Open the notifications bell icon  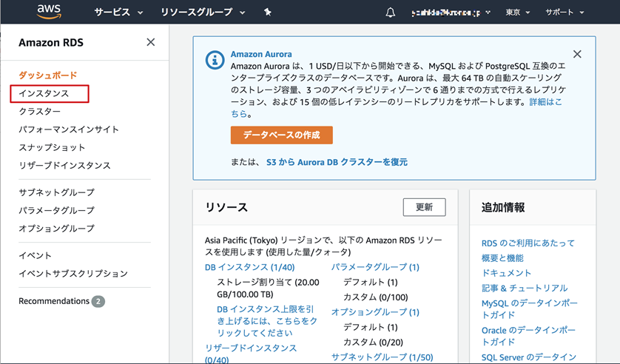391,13
